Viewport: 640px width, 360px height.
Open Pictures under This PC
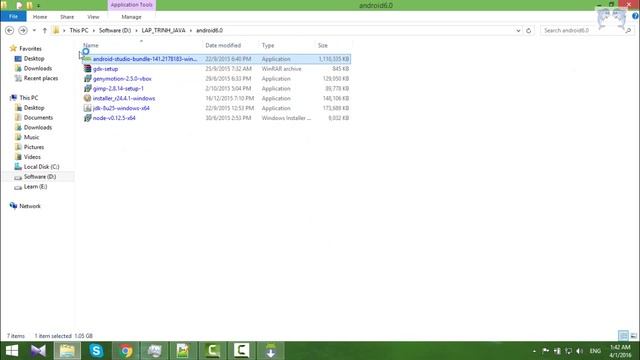34,147
